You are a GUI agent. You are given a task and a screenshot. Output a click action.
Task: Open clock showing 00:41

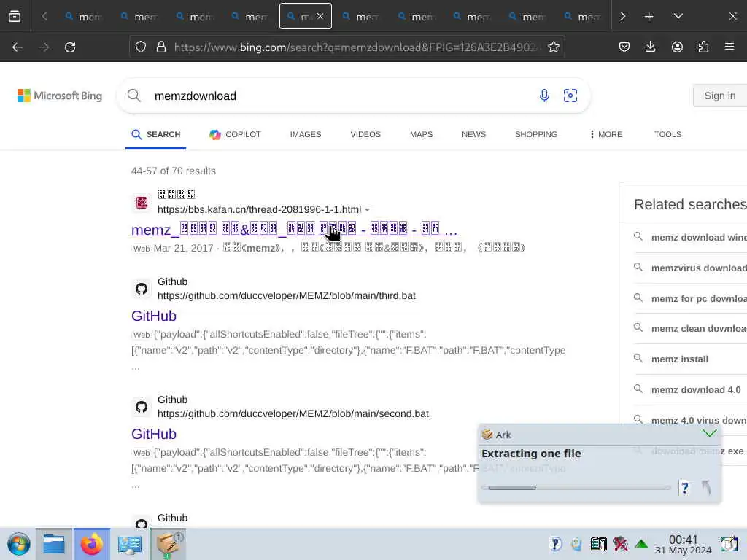[683, 544]
